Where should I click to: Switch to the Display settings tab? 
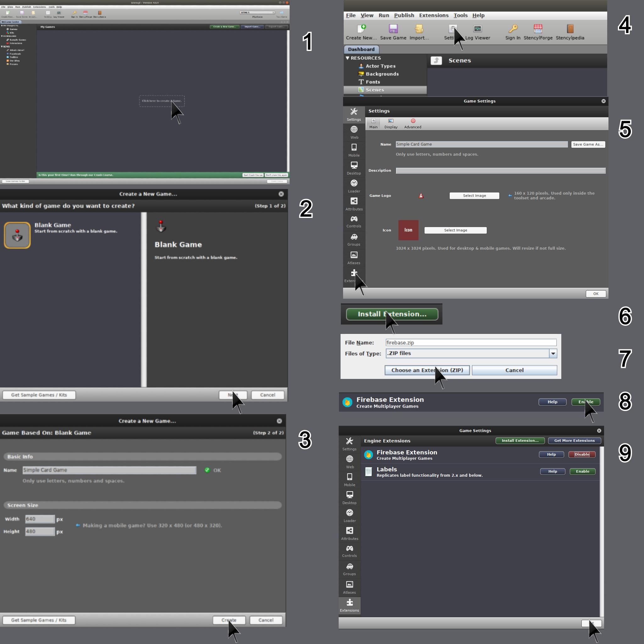[391, 123]
